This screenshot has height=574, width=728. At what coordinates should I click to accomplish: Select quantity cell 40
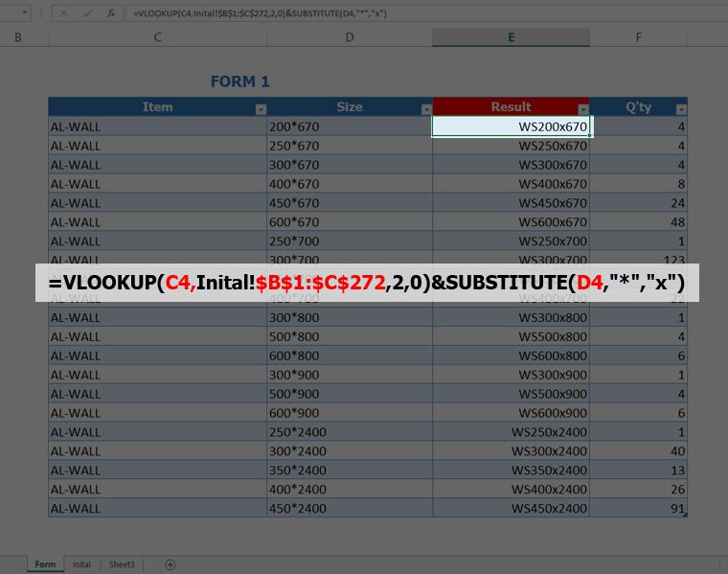638,451
